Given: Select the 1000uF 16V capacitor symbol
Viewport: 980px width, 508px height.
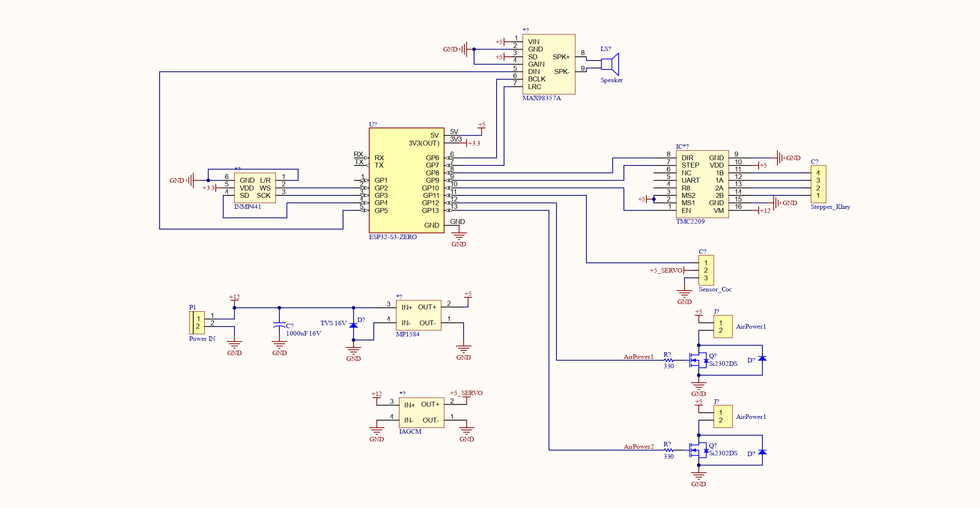Looking at the screenshot, I should (x=279, y=325).
